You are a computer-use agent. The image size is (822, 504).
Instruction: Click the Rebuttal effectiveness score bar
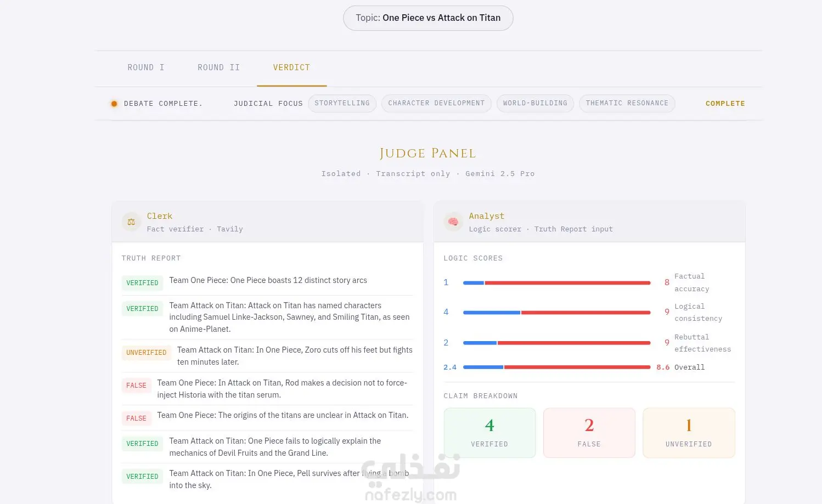coord(557,343)
